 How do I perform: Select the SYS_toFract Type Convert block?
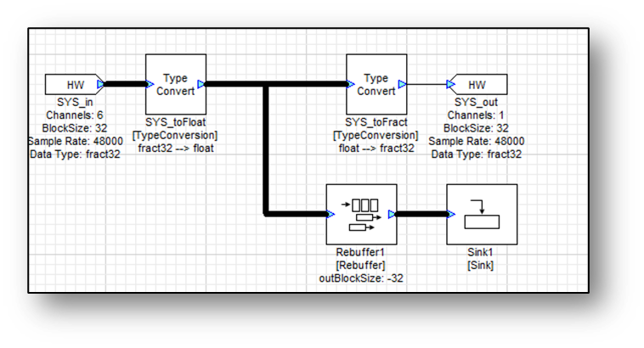(x=375, y=84)
